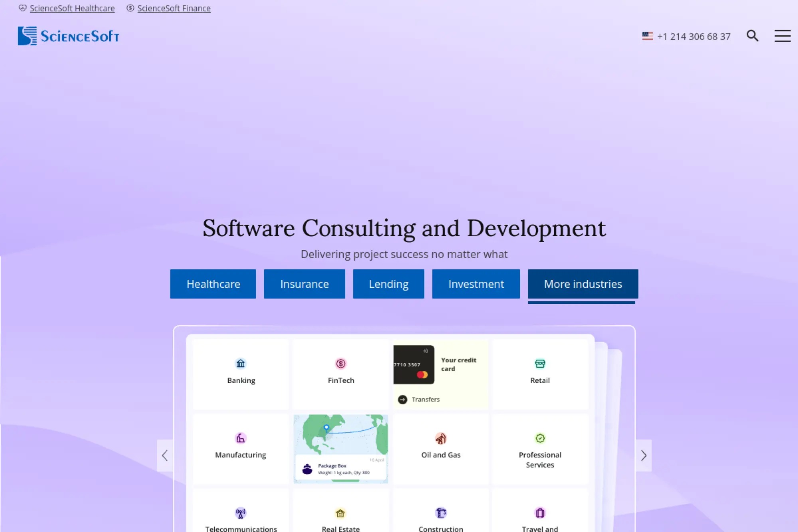
Task: Select the Telecommunications antenna icon
Action: pyautogui.click(x=241, y=513)
